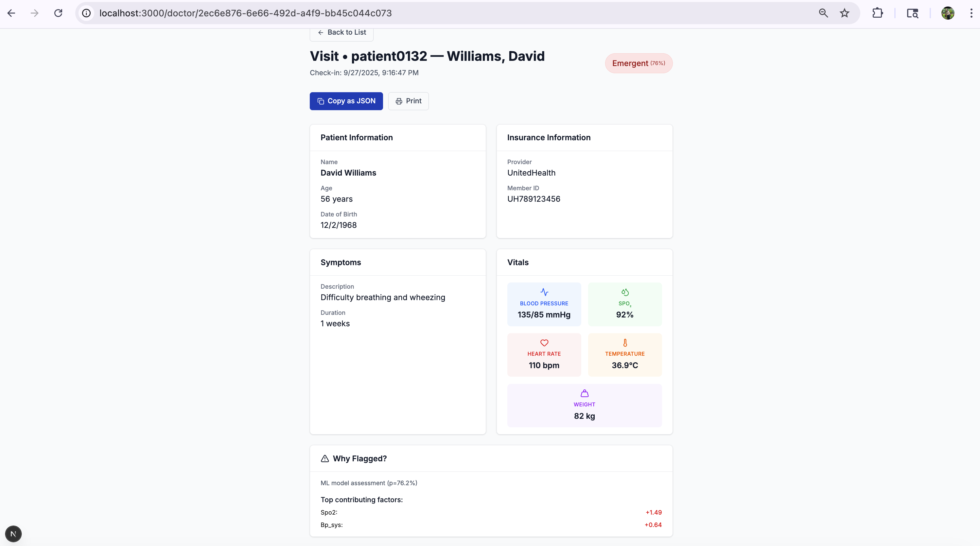Click the Next.js dev tools badge
This screenshot has width=980, height=546.
pos(13,534)
